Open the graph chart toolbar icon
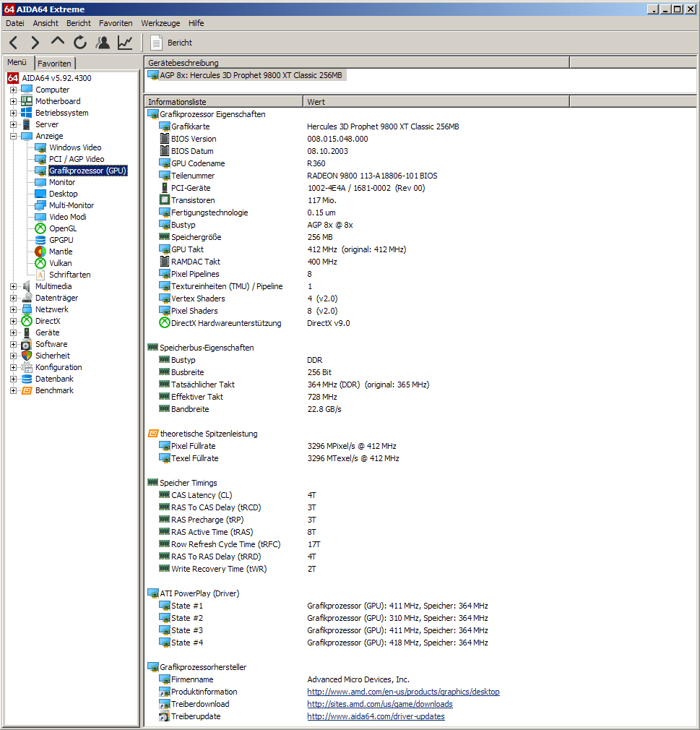 pos(125,43)
